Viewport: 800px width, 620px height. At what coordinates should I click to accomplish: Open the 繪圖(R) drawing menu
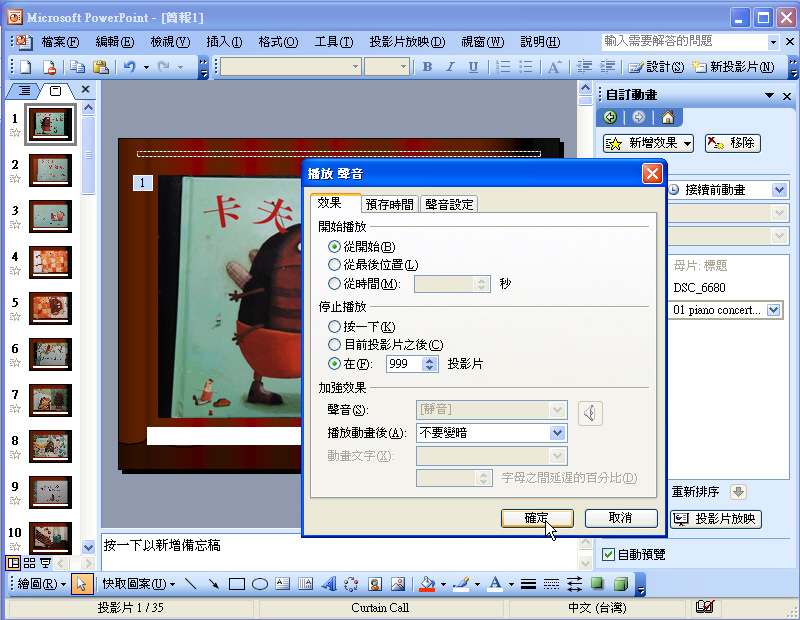point(42,584)
